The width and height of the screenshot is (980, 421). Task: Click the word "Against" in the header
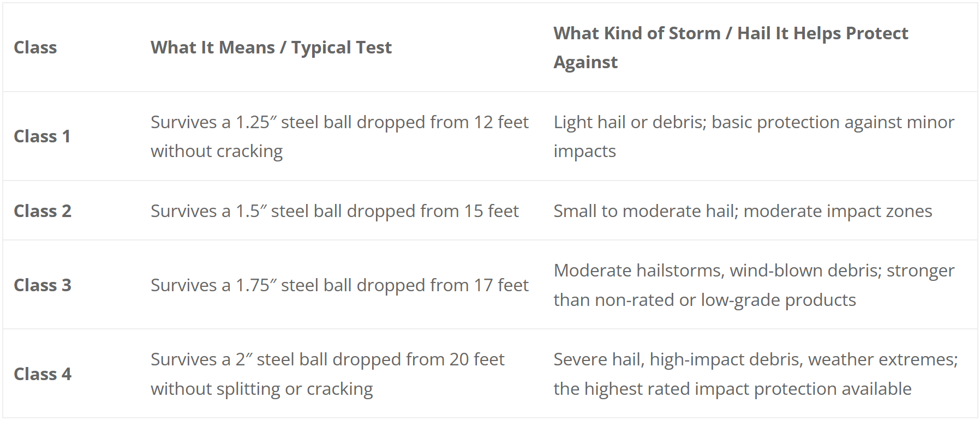pyautogui.click(x=585, y=62)
